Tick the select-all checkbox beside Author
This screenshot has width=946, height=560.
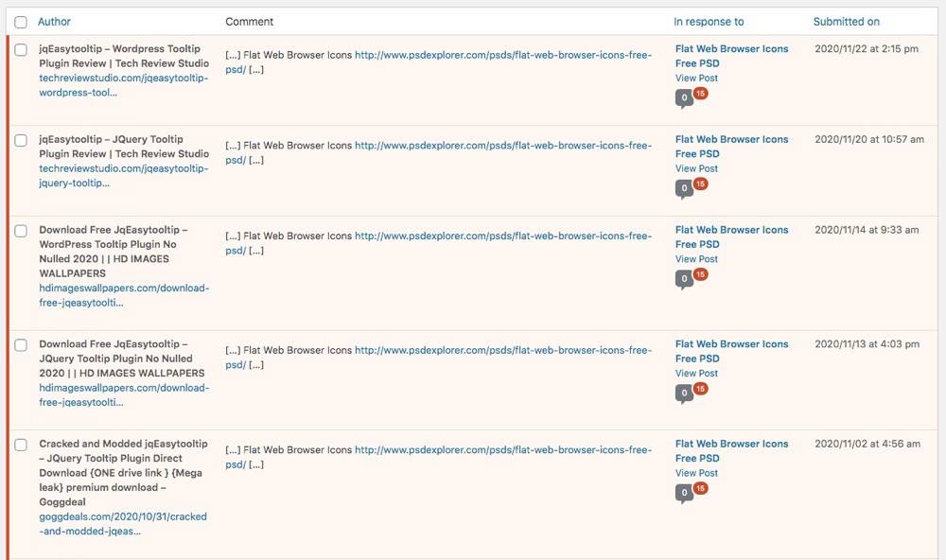point(21,23)
